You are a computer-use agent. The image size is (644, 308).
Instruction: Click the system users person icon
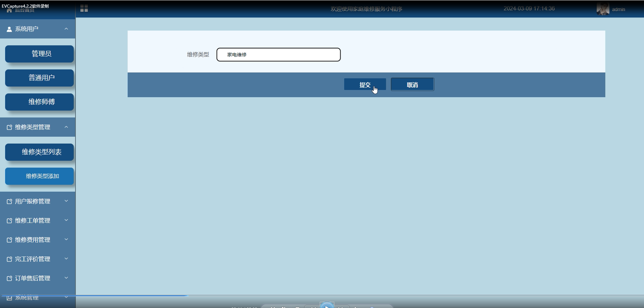(9, 29)
